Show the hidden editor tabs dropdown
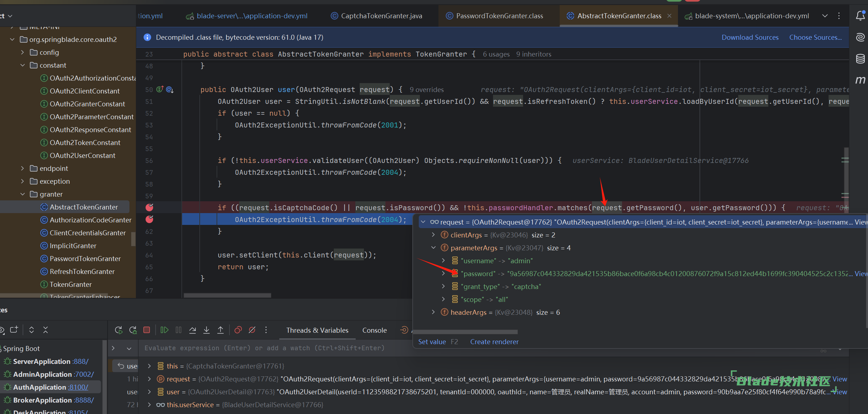The width and height of the screenshot is (868, 414). click(825, 16)
